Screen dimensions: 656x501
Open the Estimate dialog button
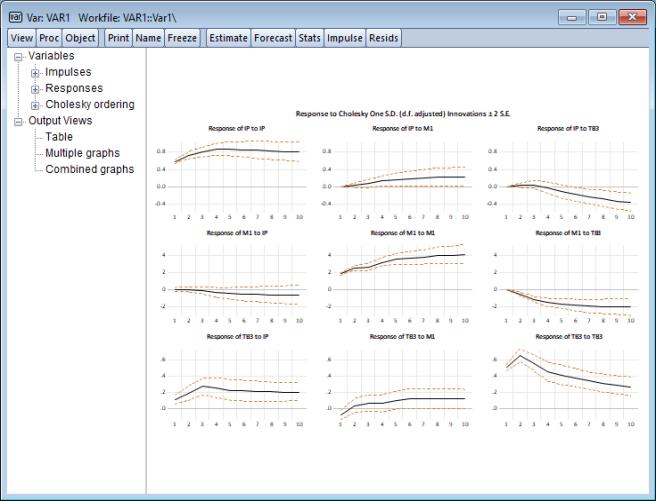227,38
